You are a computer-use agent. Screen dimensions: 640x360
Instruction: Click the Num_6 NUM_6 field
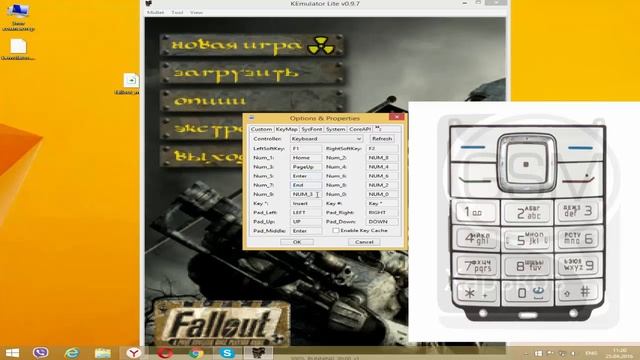[x=382, y=176]
